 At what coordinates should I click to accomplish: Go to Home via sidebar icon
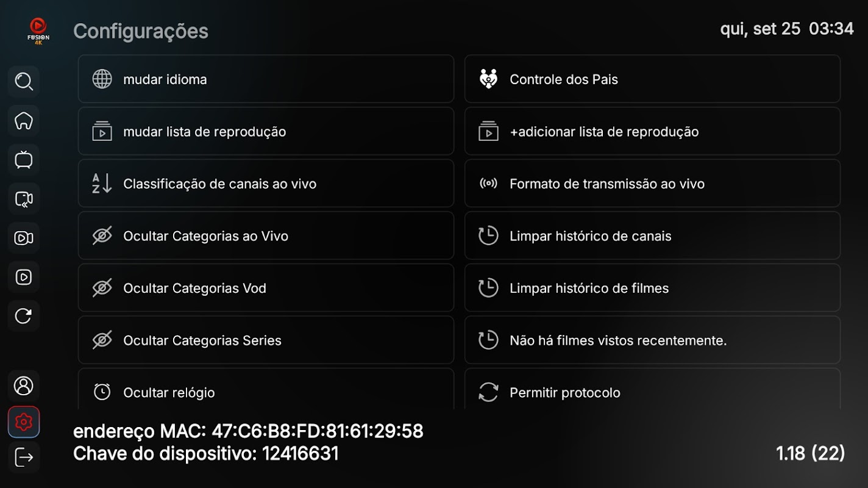[24, 121]
